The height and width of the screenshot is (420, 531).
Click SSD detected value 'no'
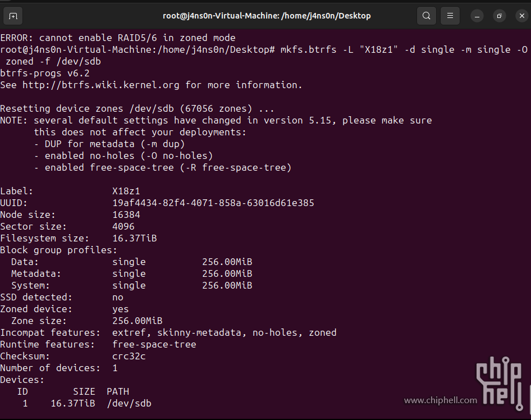click(118, 298)
